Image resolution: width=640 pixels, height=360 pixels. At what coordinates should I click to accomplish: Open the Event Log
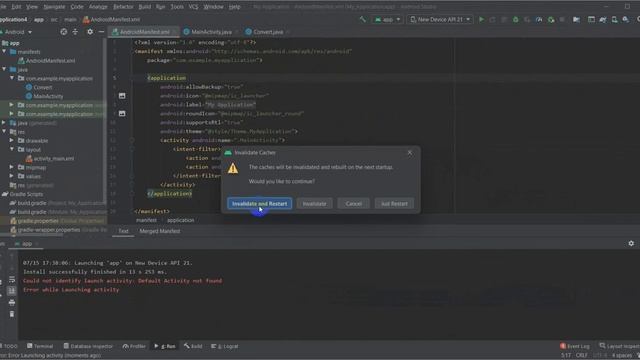tap(575, 346)
